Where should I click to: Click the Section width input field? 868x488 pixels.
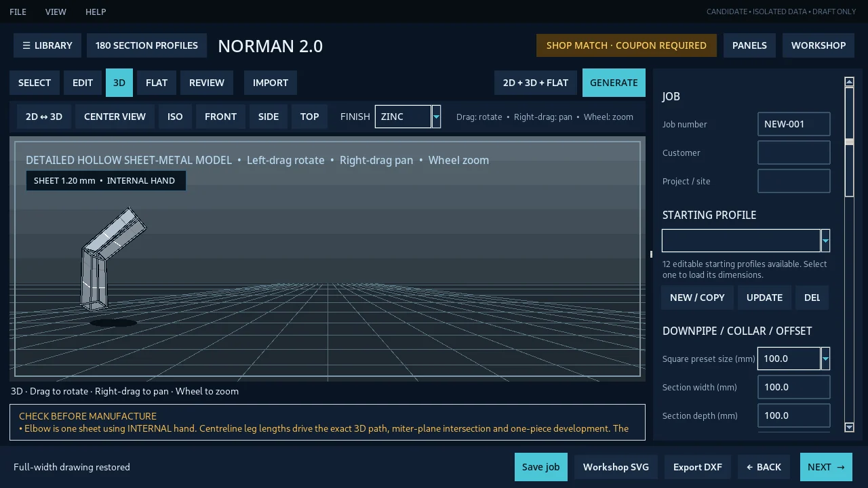tap(794, 387)
